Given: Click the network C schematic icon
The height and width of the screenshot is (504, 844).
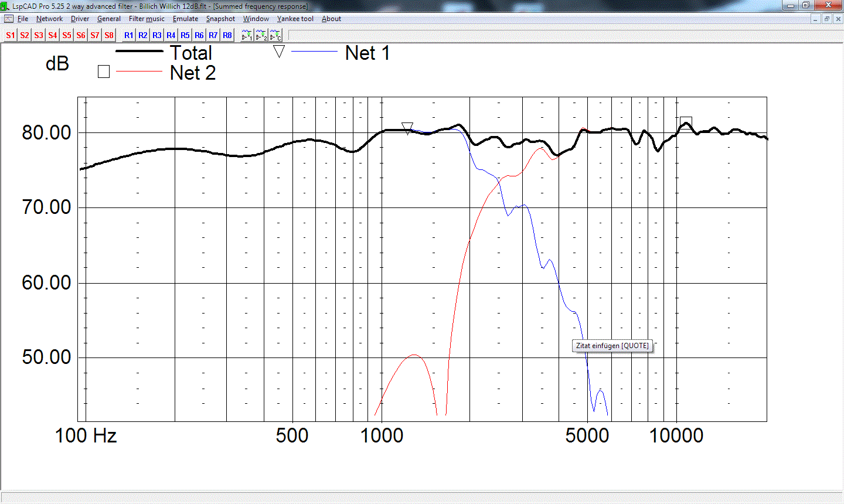Looking at the screenshot, I should [x=275, y=36].
